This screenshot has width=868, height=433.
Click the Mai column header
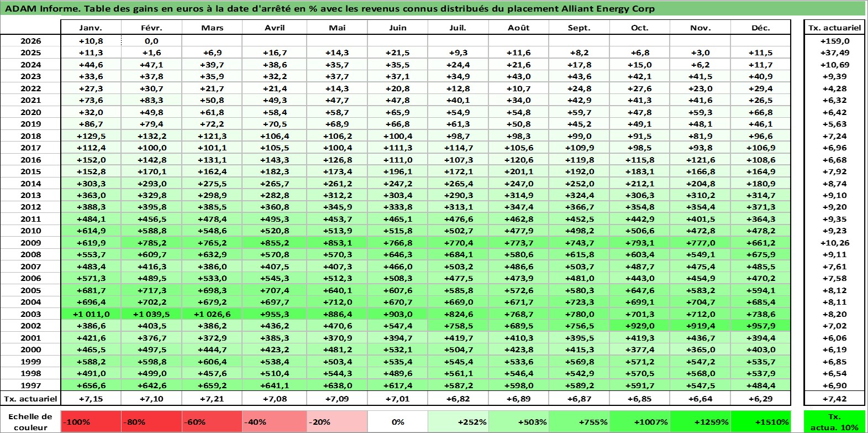337,28
